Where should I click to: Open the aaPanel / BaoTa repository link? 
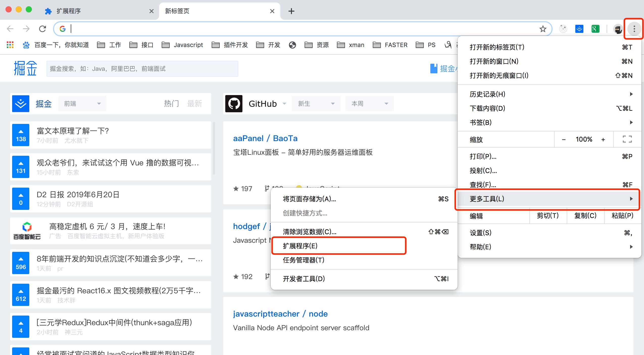click(265, 139)
